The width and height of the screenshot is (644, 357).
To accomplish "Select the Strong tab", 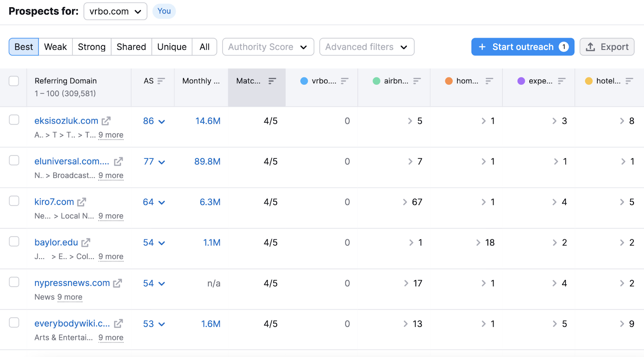I will [x=92, y=47].
